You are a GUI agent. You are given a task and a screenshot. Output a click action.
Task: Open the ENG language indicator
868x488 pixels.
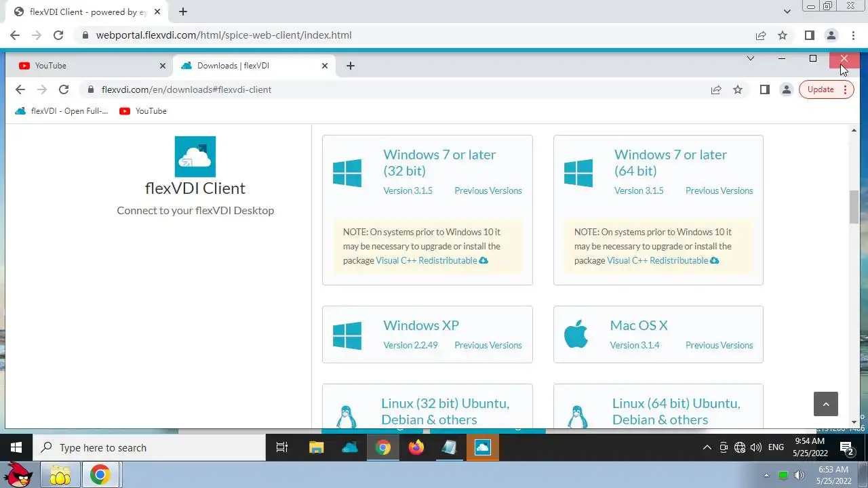click(776, 447)
